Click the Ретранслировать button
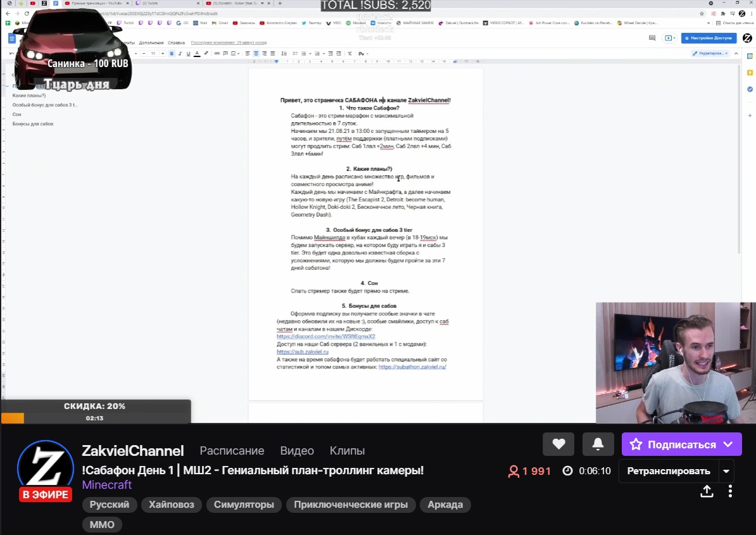756x535 pixels. coord(668,471)
